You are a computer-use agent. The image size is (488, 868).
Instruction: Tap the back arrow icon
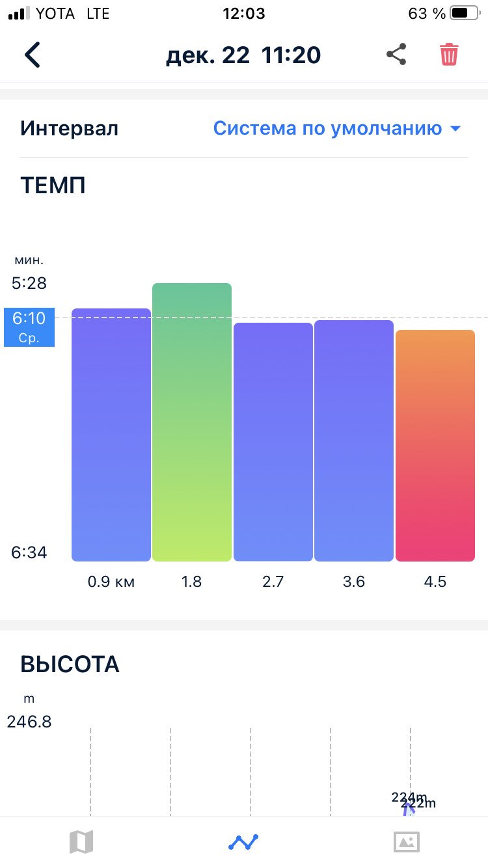(33, 55)
